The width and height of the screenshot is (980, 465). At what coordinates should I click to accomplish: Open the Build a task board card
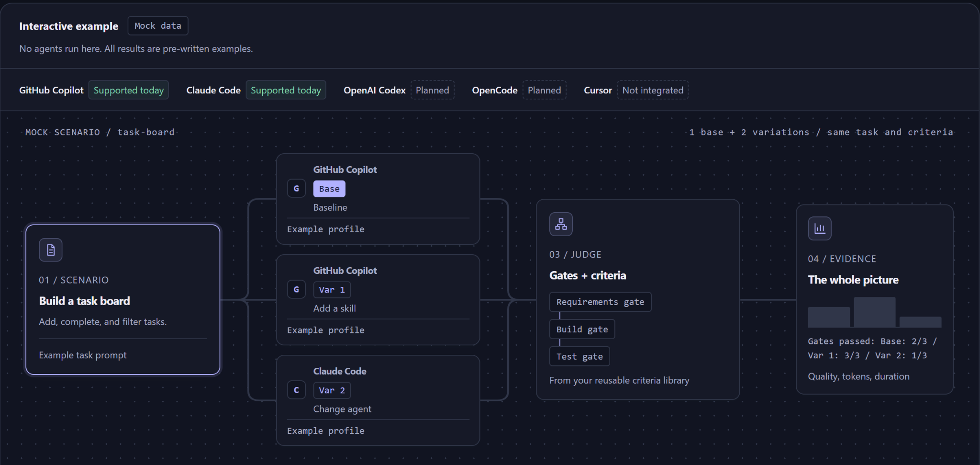click(x=123, y=300)
